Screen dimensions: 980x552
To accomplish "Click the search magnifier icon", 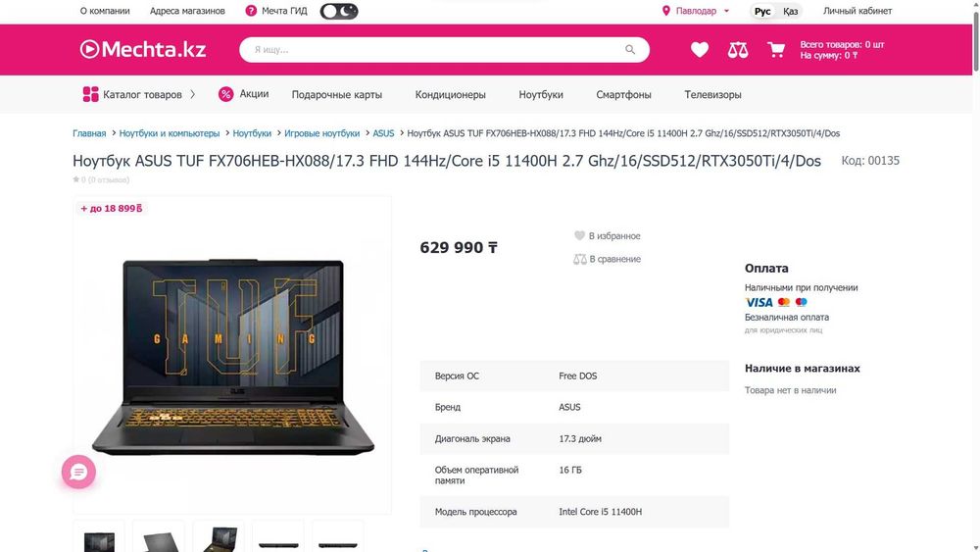I will (630, 49).
